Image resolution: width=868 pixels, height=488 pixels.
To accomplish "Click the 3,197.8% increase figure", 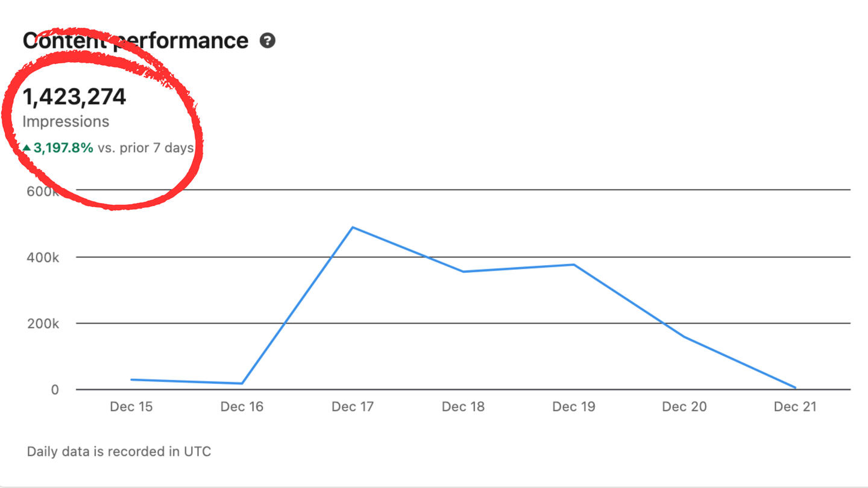I will (x=63, y=148).
